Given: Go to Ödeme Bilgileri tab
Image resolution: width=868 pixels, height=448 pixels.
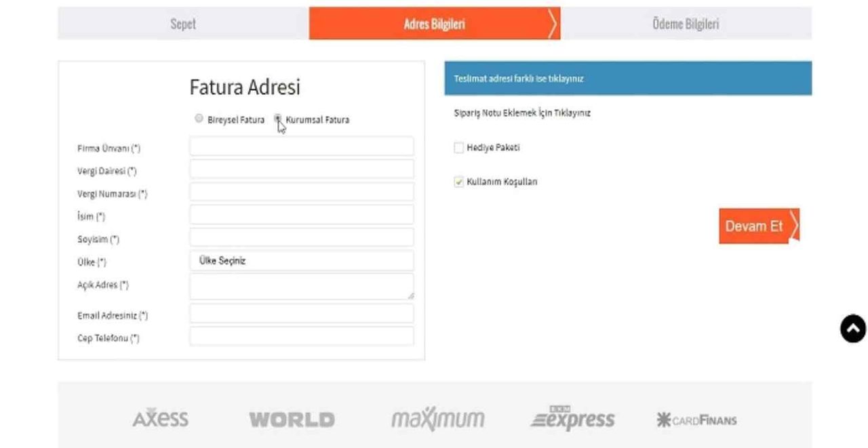Looking at the screenshot, I should [x=686, y=24].
